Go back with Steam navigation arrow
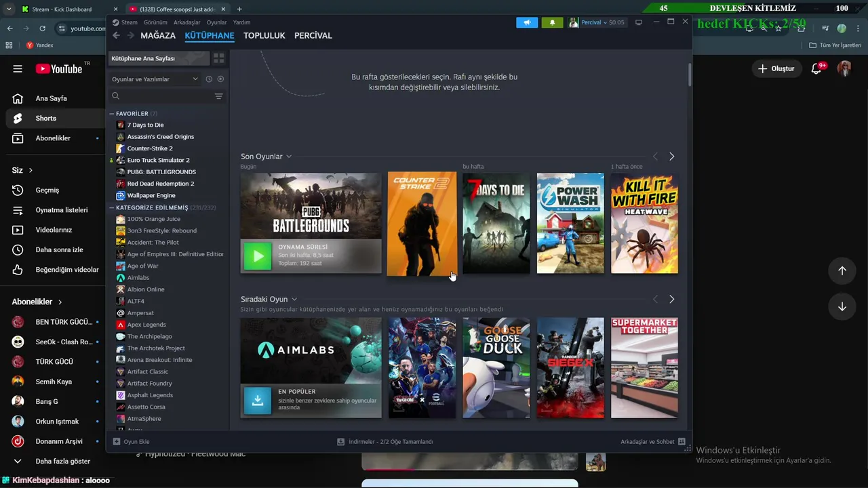Viewport: 868px width, 488px height. click(x=116, y=35)
